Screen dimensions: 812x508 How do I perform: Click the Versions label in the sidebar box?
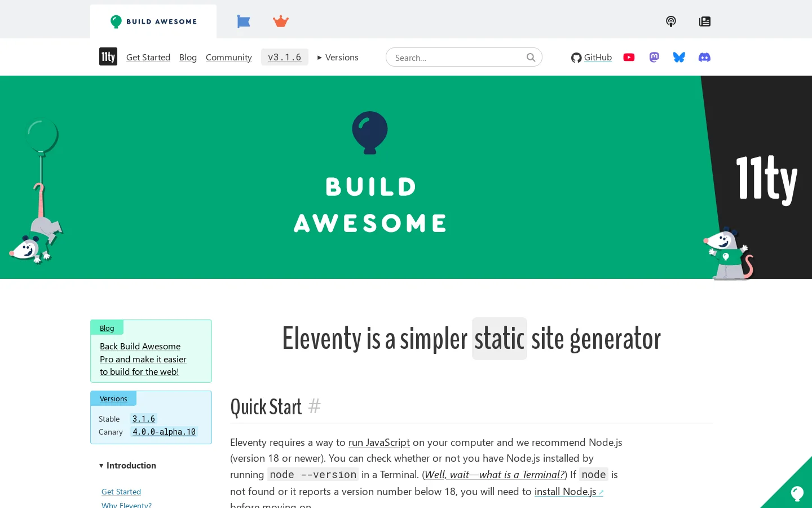click(113, 398)
